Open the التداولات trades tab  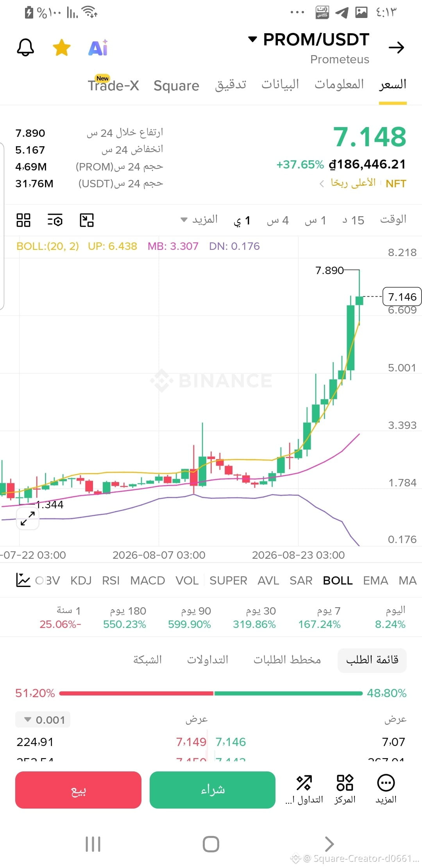coord(207,660)
